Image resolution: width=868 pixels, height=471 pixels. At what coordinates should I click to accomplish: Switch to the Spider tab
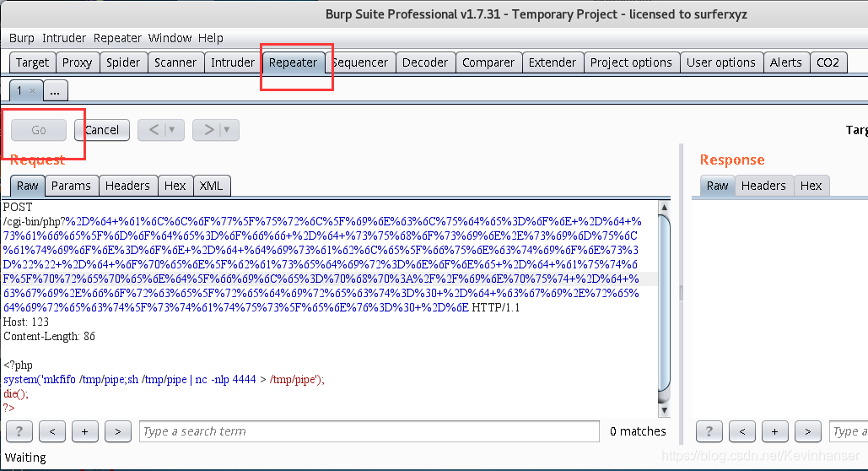pos(123,62)
